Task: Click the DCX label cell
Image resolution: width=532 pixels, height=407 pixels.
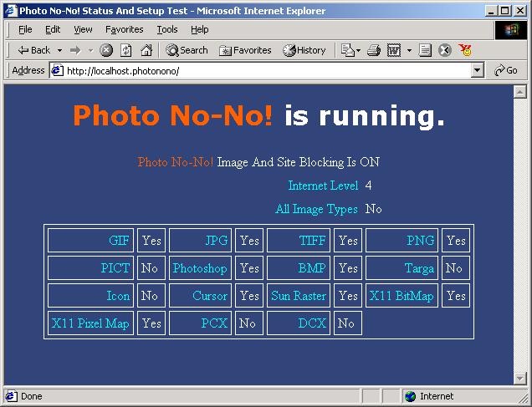Action: coord(299,323)
